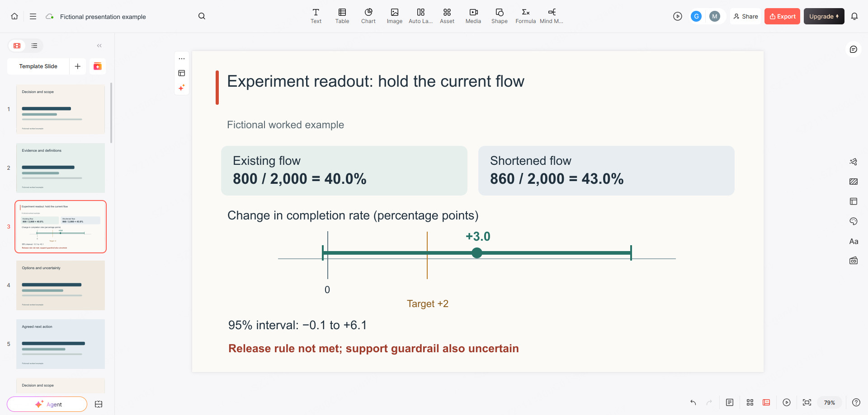
Task: Open the 79% zoom level control
Action: pos(830,402)
